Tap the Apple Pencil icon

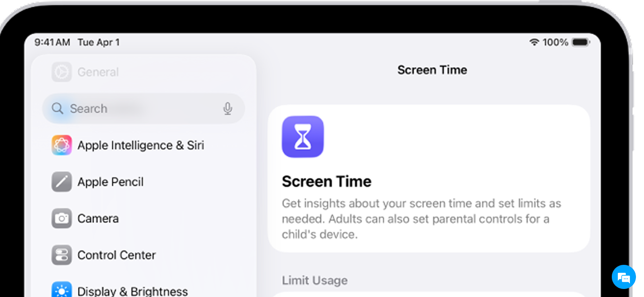(62, 182)
